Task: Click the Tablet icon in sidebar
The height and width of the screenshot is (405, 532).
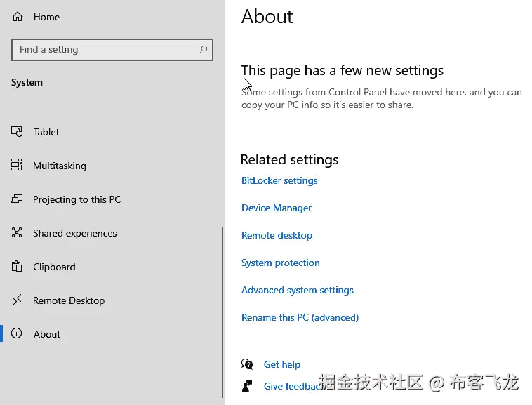Action: 17,132
